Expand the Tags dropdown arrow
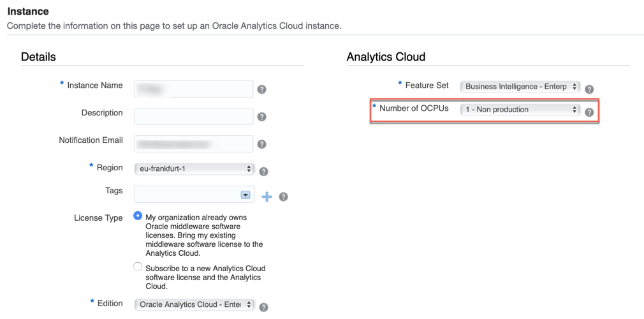The width and height of the screenshot is (644, 319). [x=245, y=195]
